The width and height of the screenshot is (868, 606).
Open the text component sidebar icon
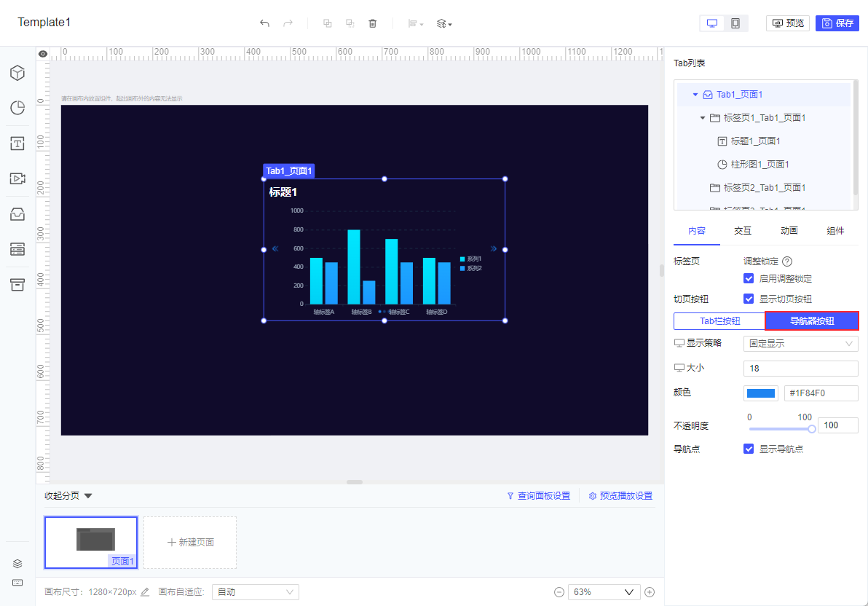17,144
